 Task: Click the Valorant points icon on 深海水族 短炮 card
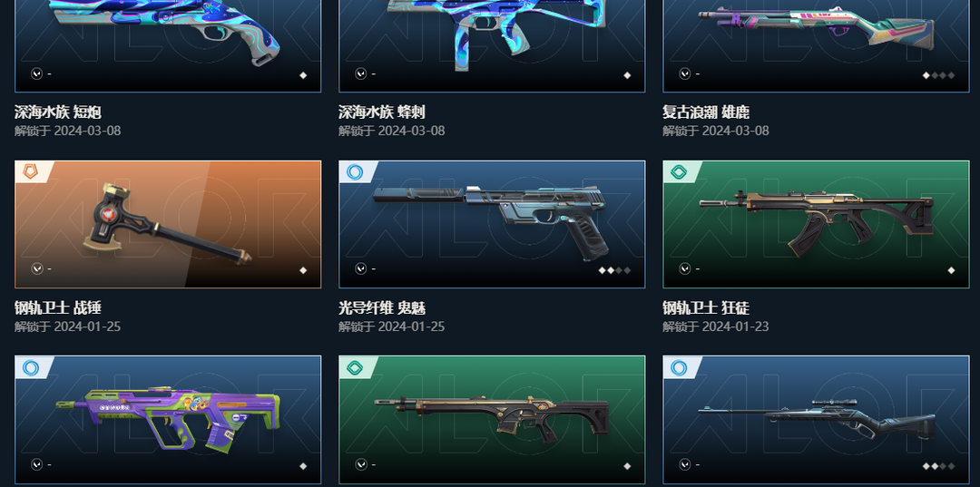pyautogui.click(x=37, y=73)
